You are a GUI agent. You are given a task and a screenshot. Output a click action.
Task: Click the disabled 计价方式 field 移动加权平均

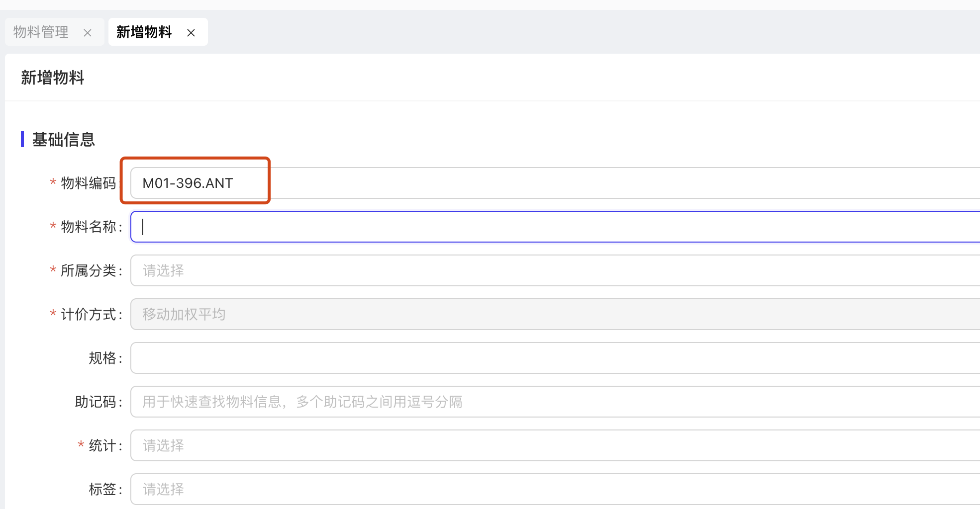coord(547,314)
